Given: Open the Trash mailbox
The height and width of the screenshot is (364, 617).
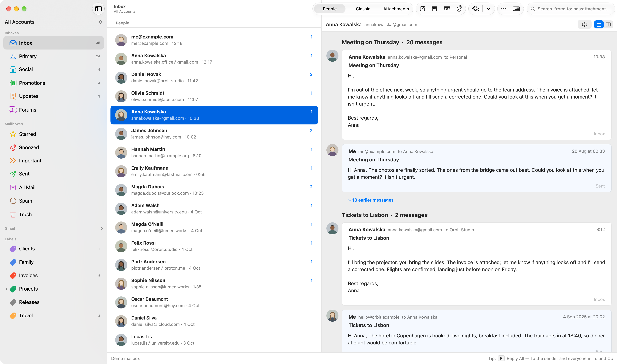Looking at the screenshot, I should coord(54,215).
